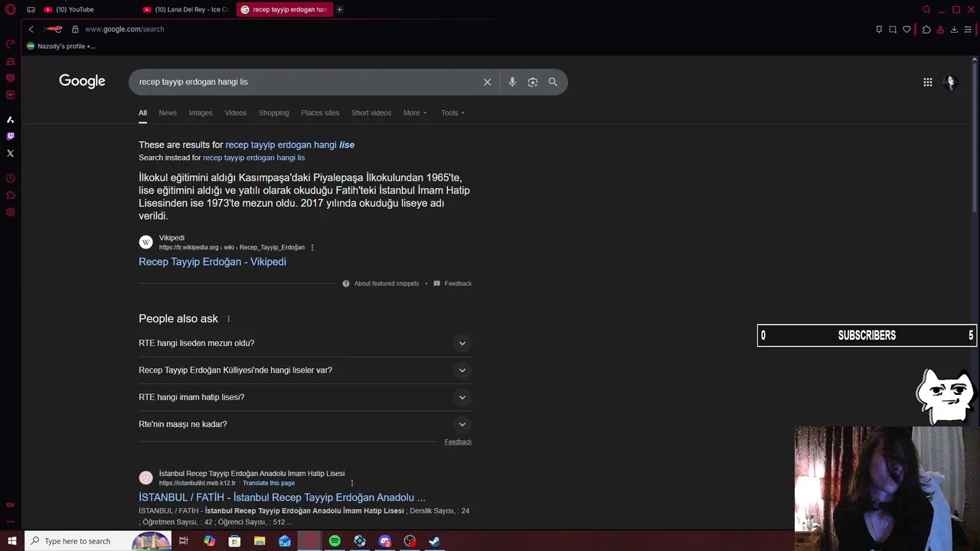Open three-dot menu beside istanbulihl.meb.k12.tr result
This screenshot has height=551, width=980.
coord(352,483)
